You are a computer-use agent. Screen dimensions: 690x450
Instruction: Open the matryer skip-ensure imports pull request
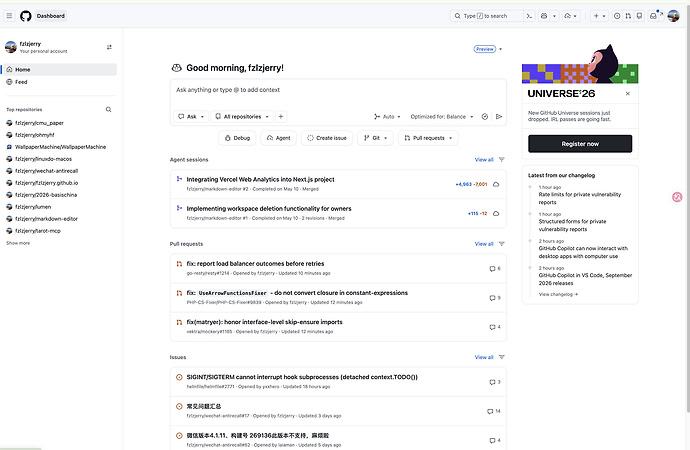264,322
